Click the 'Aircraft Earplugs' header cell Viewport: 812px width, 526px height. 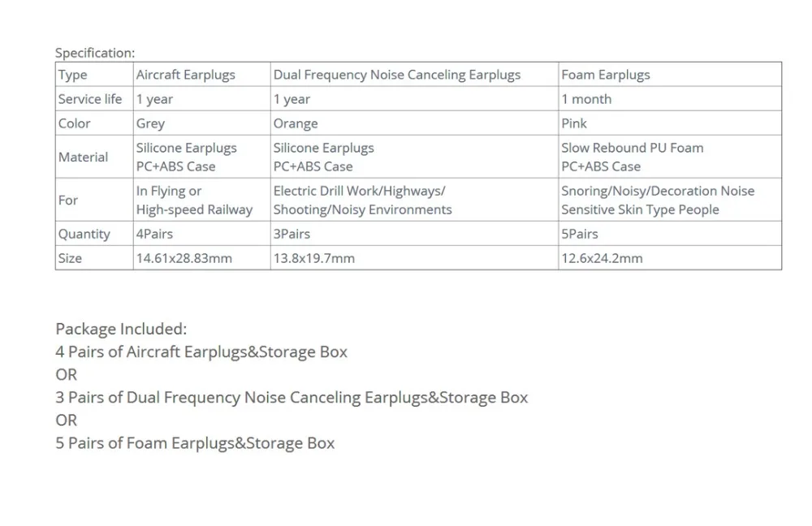(202, 75)
